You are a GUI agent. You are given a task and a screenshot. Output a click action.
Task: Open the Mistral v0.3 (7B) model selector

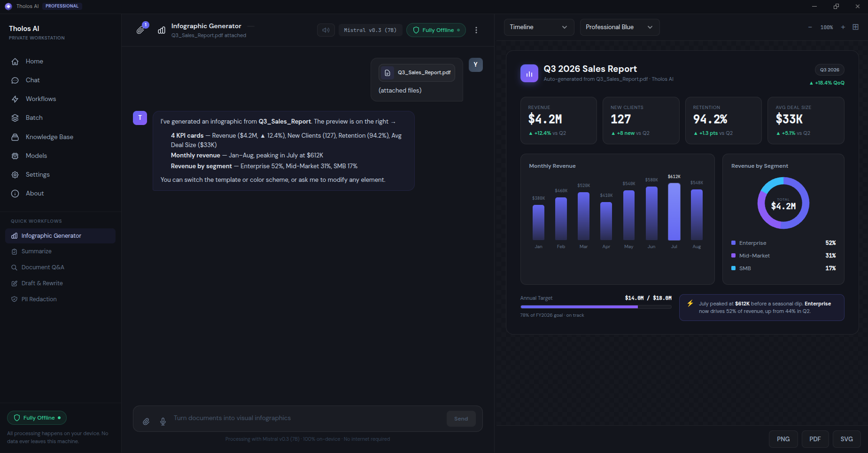coord(370,30)
